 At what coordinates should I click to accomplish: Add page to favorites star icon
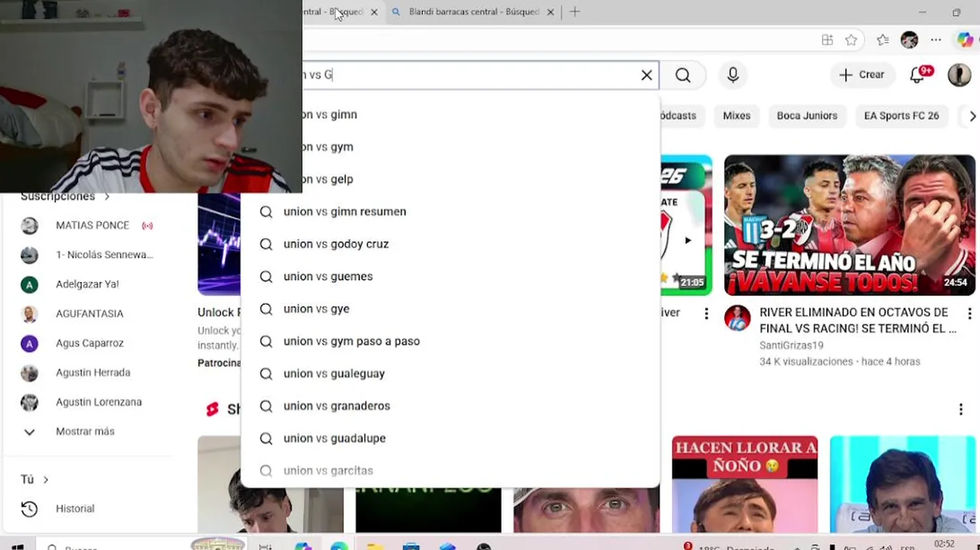point(851,40)
